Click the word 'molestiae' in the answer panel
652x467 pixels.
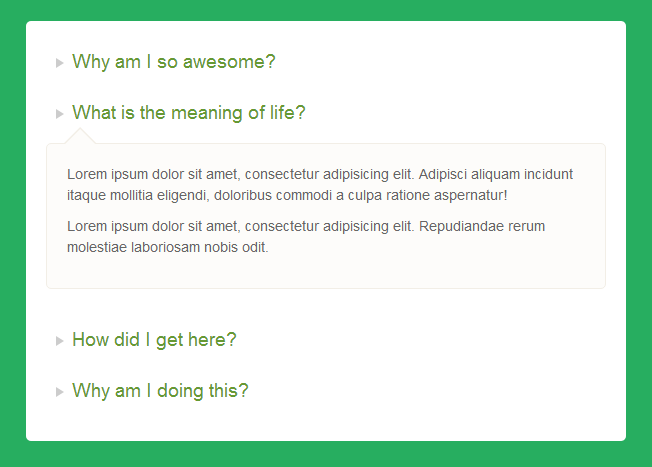[x=97, y=247]
